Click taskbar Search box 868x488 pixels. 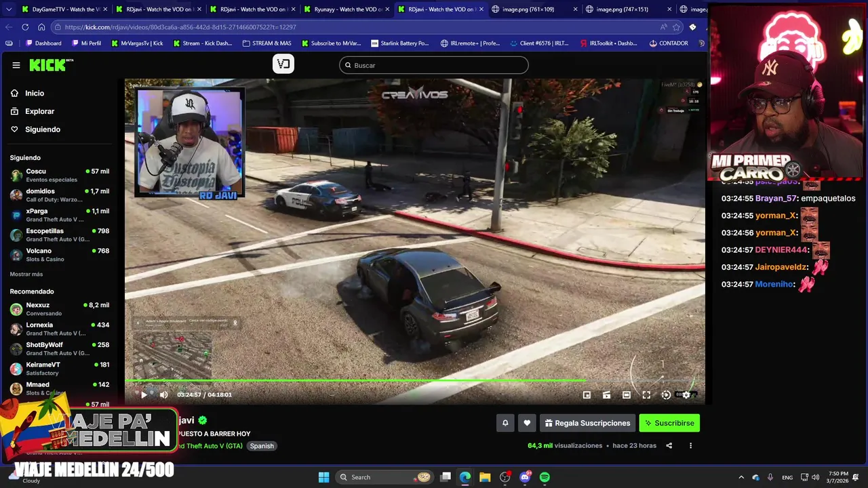pyautogui.click(x=385, y=477)
